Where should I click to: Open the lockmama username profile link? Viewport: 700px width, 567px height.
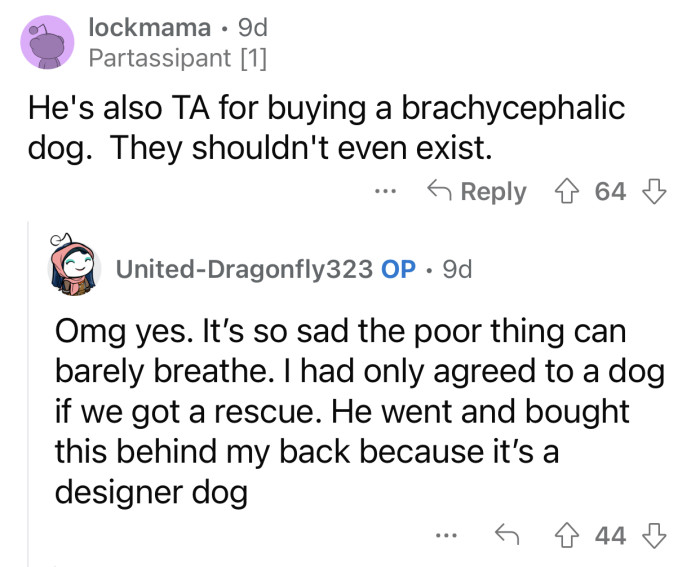(149, 27)
